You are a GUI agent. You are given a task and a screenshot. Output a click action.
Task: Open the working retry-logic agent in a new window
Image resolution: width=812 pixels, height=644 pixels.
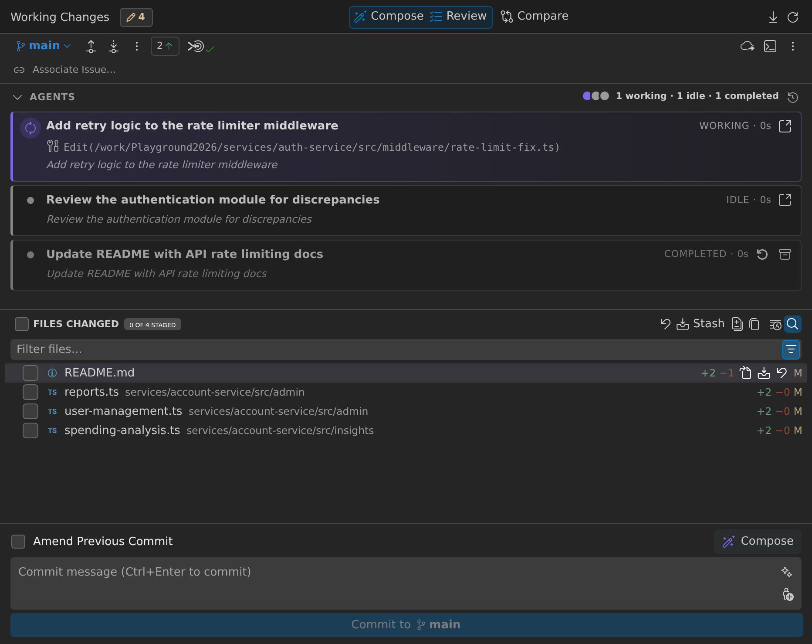785,126
